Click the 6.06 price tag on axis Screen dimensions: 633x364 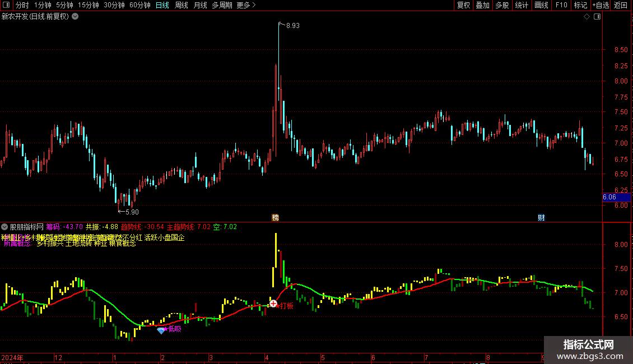click(616, 197)
